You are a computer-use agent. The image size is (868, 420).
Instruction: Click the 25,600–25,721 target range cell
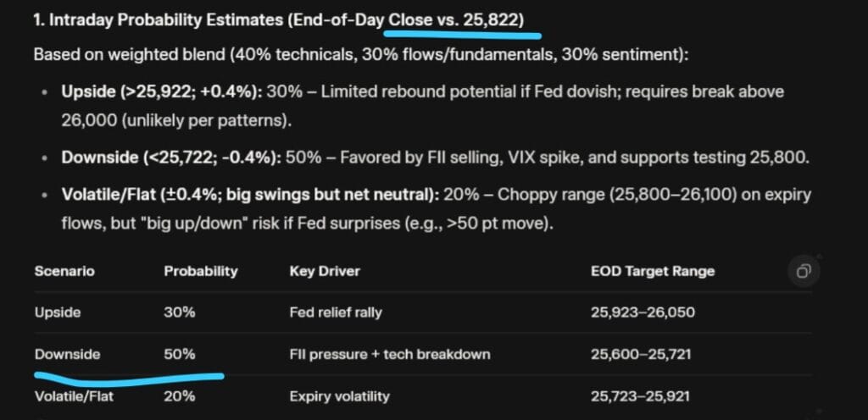click(x=641, y=354)
